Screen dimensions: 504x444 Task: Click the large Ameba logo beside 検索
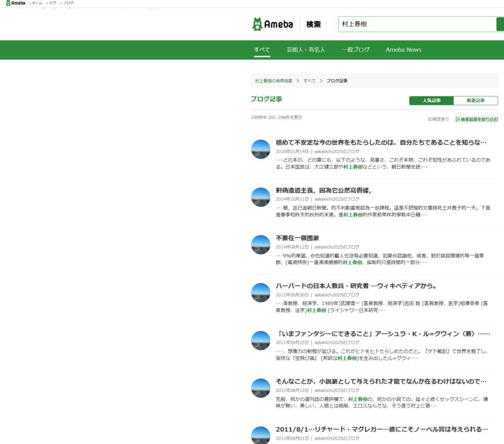point(273,24)
